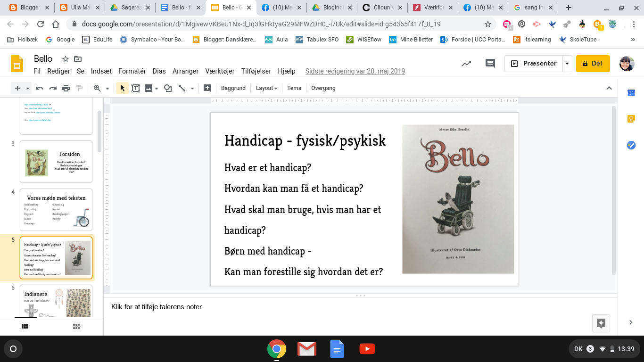Open Google Calendar side panel
Screen dimensions: 644x362
pos(631,92)
